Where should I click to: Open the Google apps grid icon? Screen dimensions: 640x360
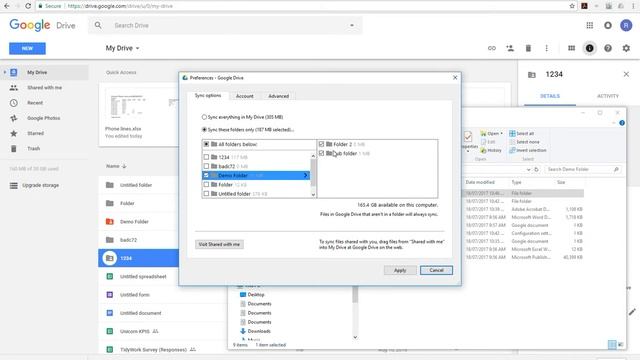tap(589, 25)
